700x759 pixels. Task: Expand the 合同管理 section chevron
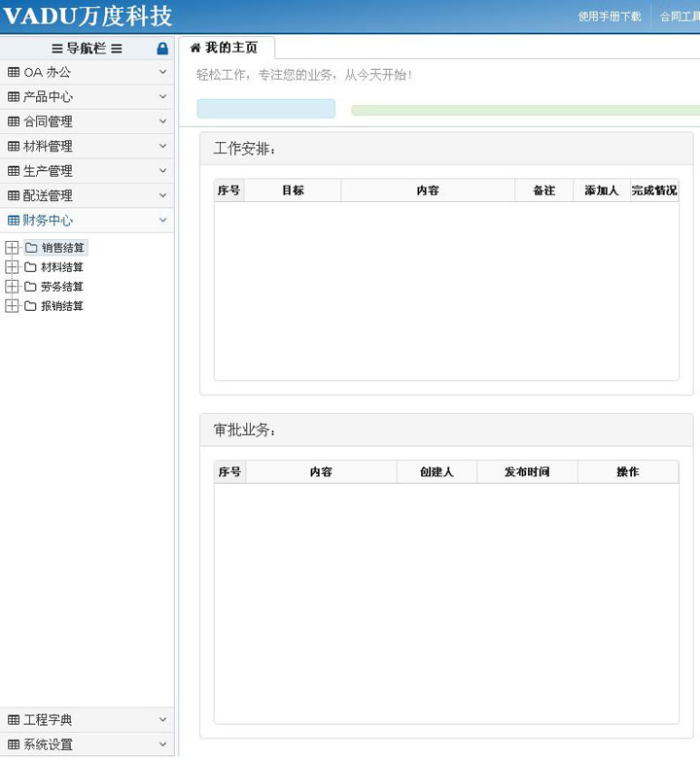[x=162, y=121]
